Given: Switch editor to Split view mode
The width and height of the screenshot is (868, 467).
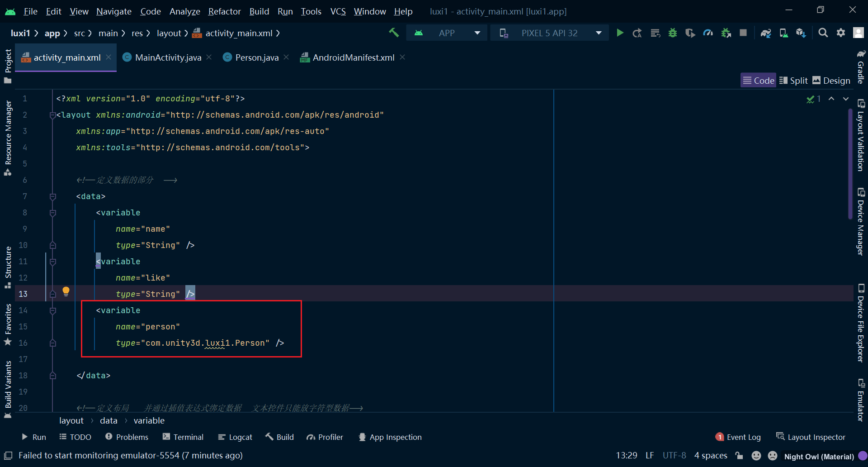Looking at the screenshot, I should pyautogui.click(x=793, y=81).
